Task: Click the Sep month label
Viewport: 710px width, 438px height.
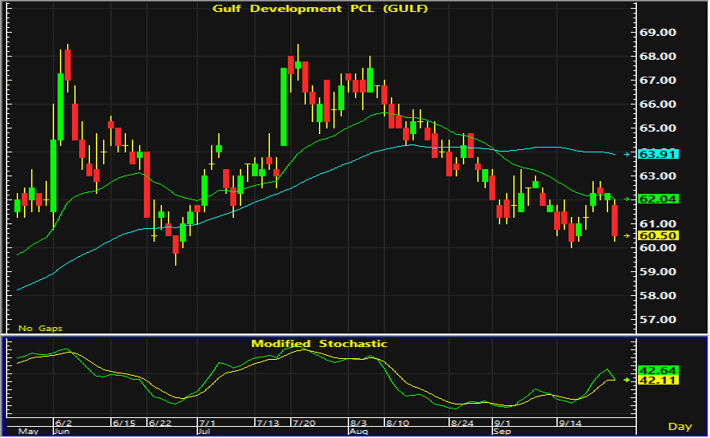Action: (x=502, y=431)
